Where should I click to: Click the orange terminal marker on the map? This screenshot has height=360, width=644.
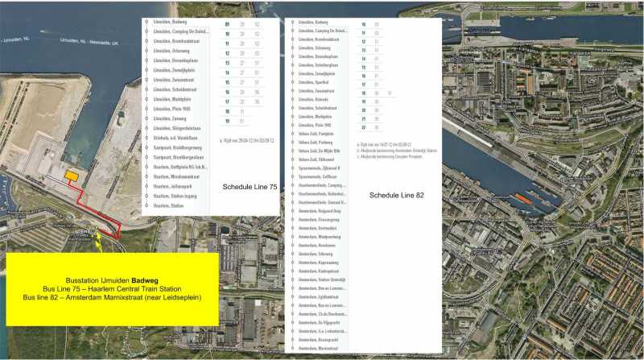click(72, 176)
